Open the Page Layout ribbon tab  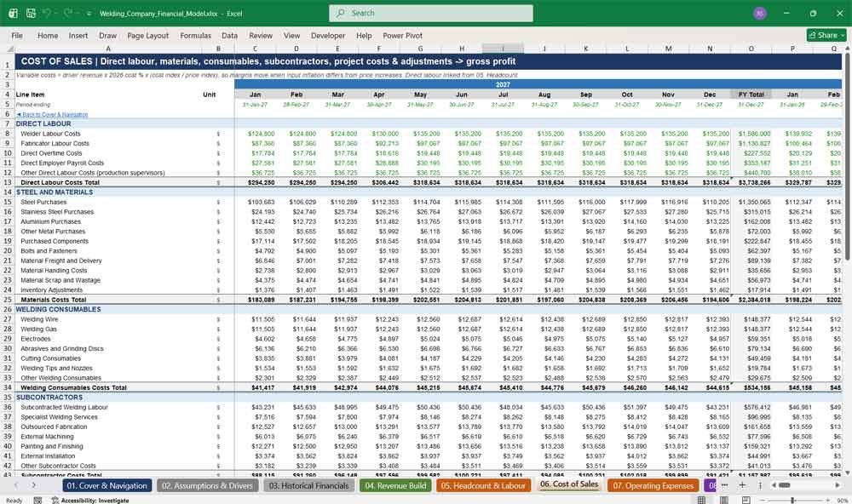pyautogui.click(x=147, y=35)
